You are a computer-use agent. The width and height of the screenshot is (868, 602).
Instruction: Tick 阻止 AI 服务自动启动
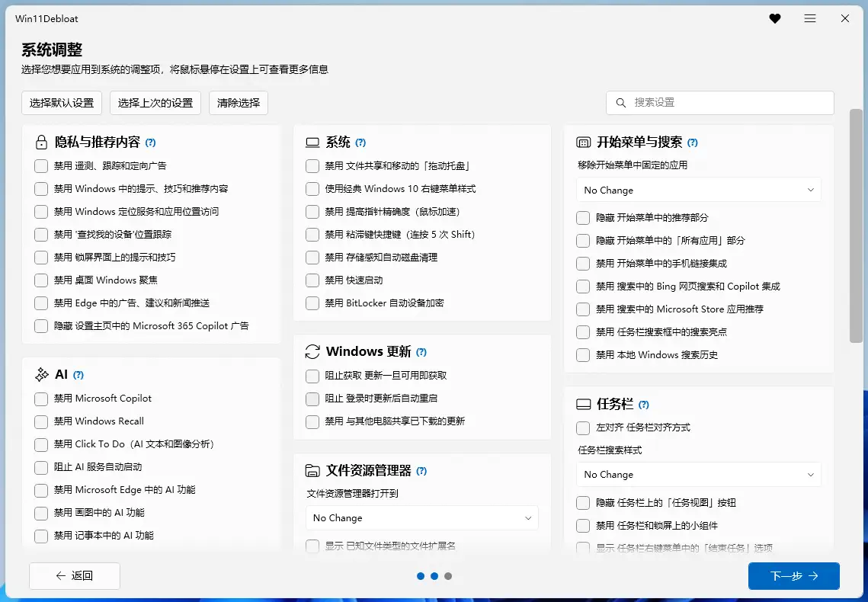41,468
